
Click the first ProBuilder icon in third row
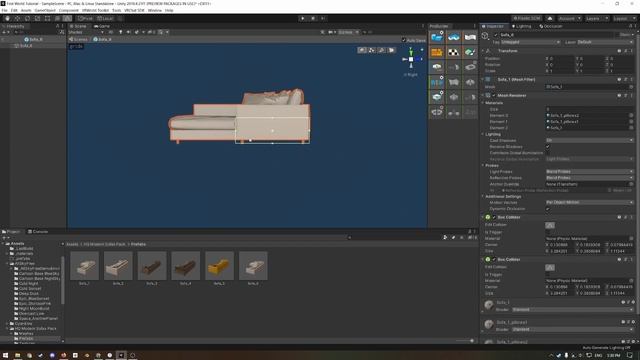pyautogui.click(x=437, y=67)
